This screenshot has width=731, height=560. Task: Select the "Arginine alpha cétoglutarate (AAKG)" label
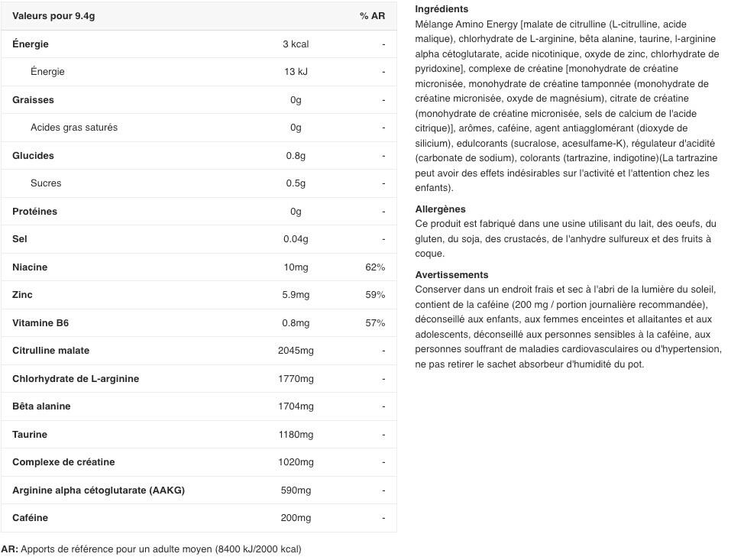pos(99,490)
